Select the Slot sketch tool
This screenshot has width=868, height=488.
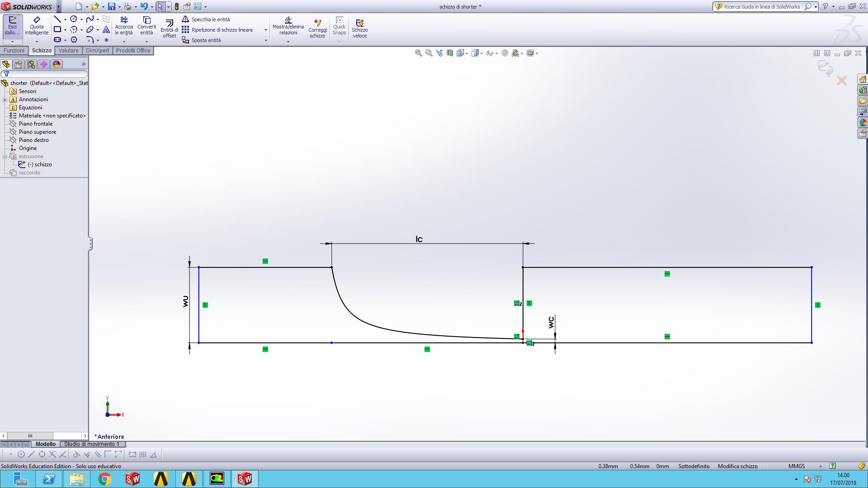point(57,40)
